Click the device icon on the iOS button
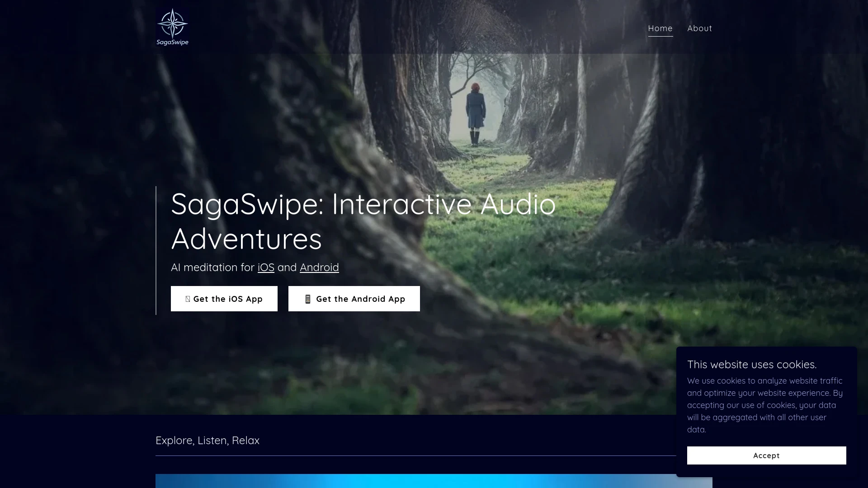 tap(187, 299)
